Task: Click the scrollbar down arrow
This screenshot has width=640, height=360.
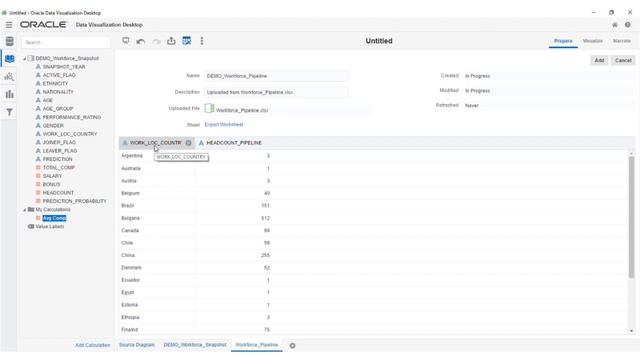Action: pos(631,331)
